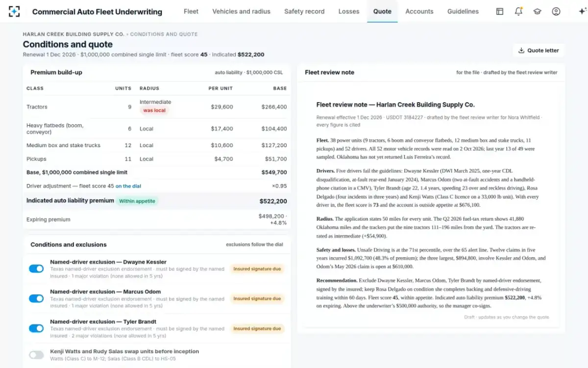This screenshot has width=588, height=368.
Task: Open the sparkle assistant icon
Action: (582, 11)
